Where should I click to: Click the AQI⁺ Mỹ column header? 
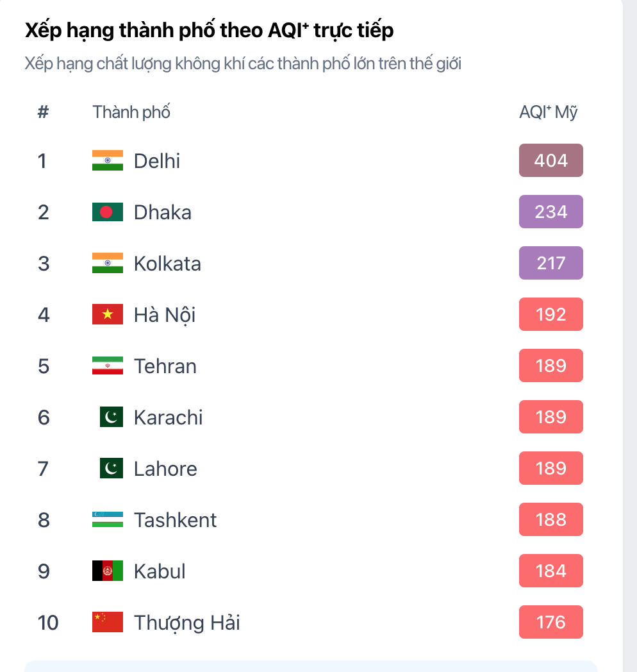coord(548,112)
